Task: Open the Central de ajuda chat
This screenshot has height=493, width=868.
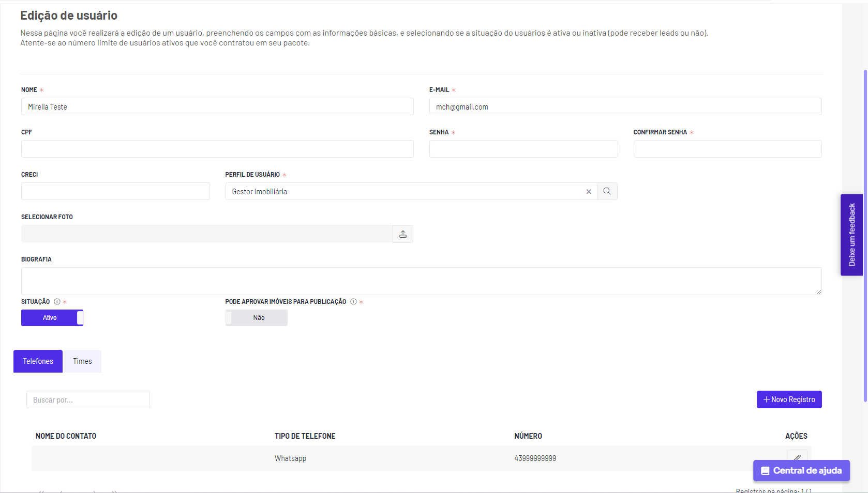Action: coord(801,471)
